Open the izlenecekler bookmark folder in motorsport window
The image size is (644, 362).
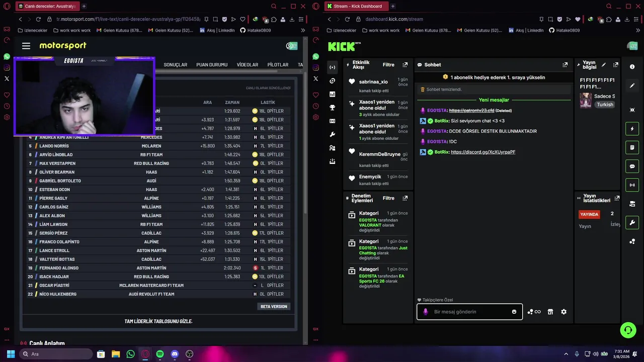32,30
